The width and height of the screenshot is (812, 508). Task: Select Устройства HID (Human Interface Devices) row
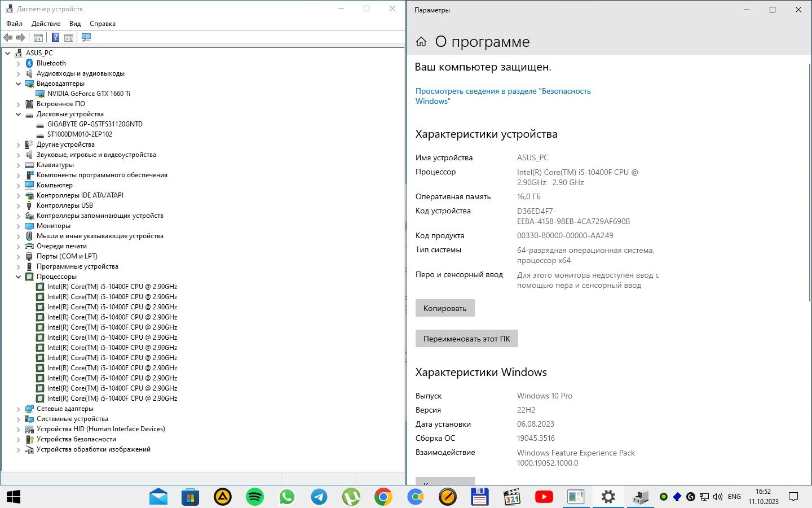tap(101, 429)
